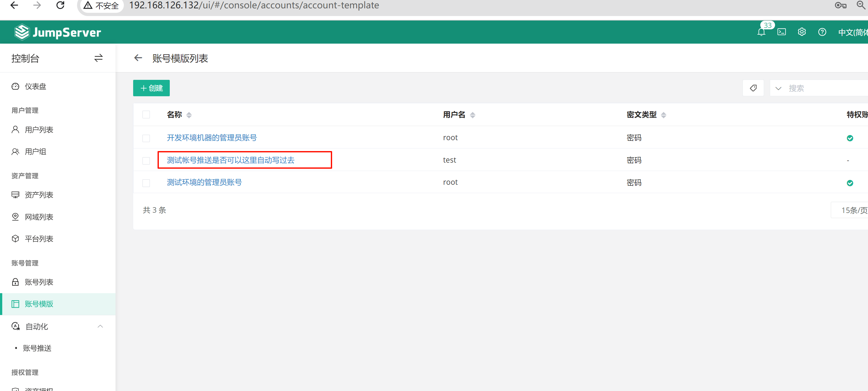
Task: Tick the checkbox for 测试环境的管理员账号 row
Action: (146, 183)
